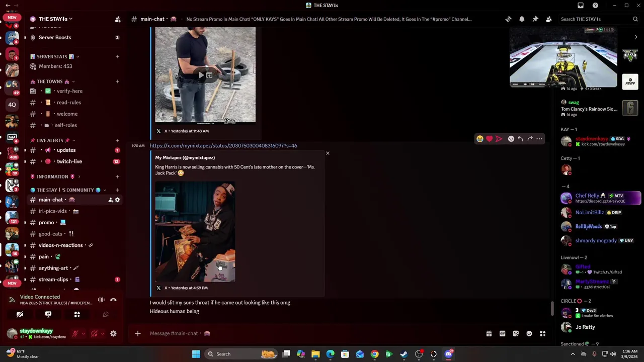
Task: Collapse THE TOWNS category
Action: (x=52, y=81)
